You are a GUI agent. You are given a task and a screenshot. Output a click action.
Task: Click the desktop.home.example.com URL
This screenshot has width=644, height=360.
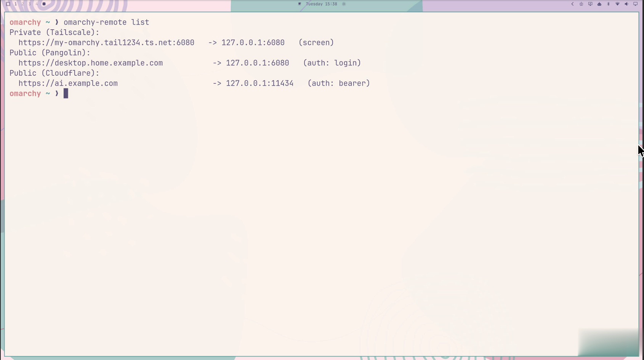click(x=91, y=63)
